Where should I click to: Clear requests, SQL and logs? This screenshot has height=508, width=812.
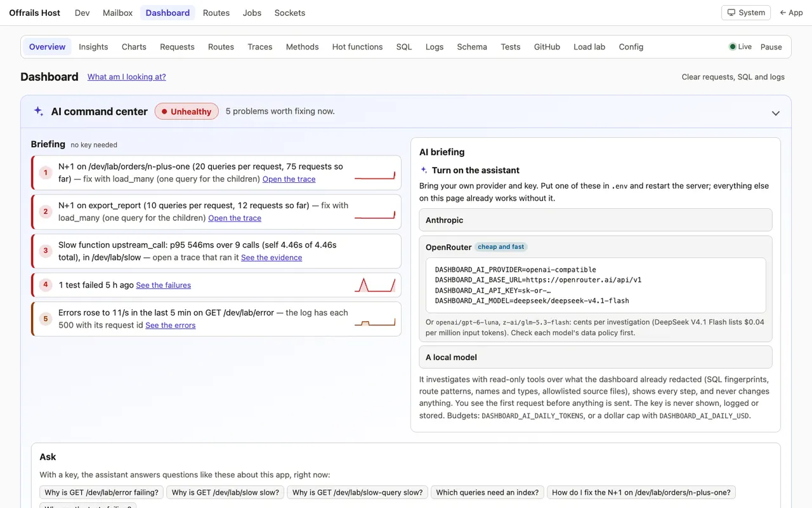[733, 77]
